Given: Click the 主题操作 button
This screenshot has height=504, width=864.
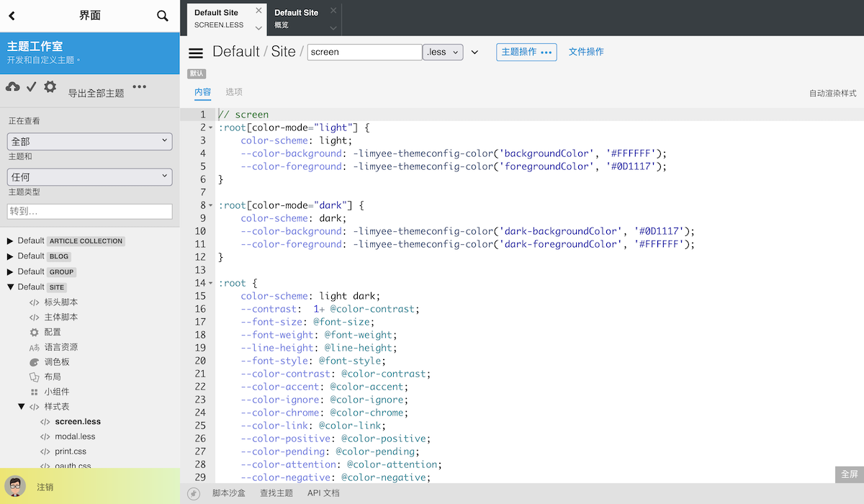Looking at the screenshot, I should [526, 53].
